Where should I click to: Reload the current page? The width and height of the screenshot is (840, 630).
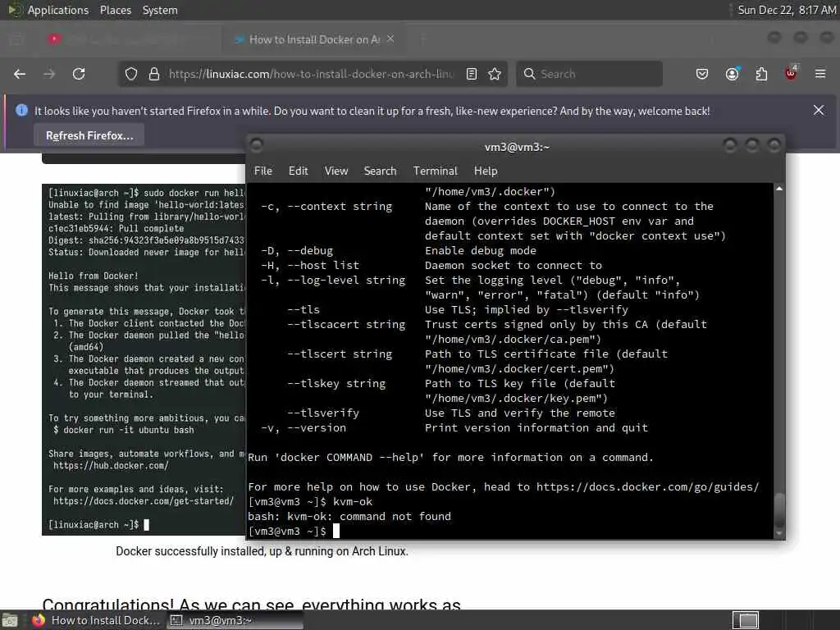[x=79, y=74]
